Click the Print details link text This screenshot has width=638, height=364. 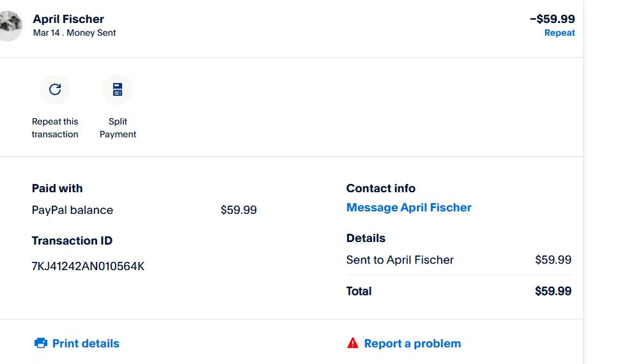86,344
